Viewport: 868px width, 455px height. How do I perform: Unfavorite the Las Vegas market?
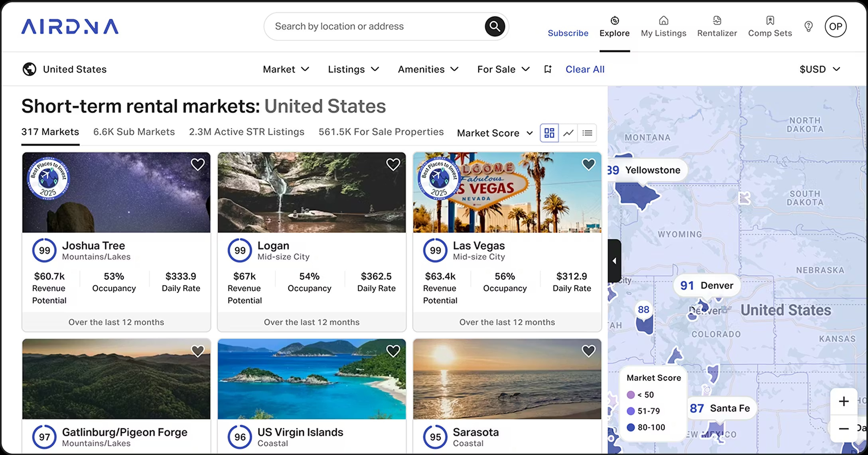[588, 164]
